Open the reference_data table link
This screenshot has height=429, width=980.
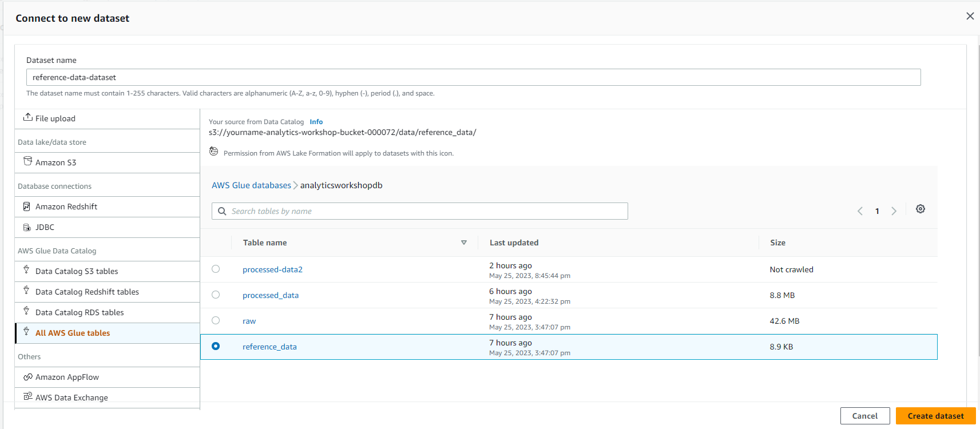269,347
